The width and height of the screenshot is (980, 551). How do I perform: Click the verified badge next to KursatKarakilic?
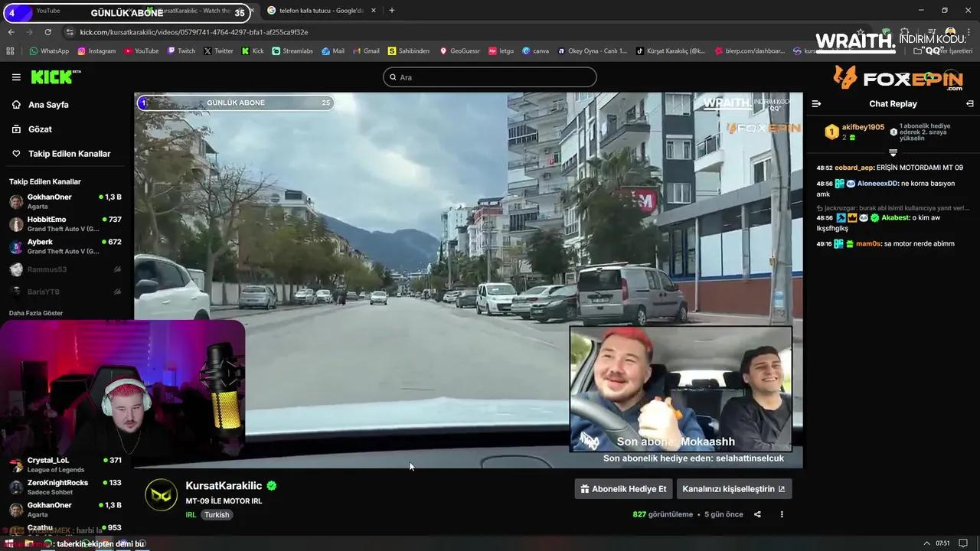(x=271, y=485)
